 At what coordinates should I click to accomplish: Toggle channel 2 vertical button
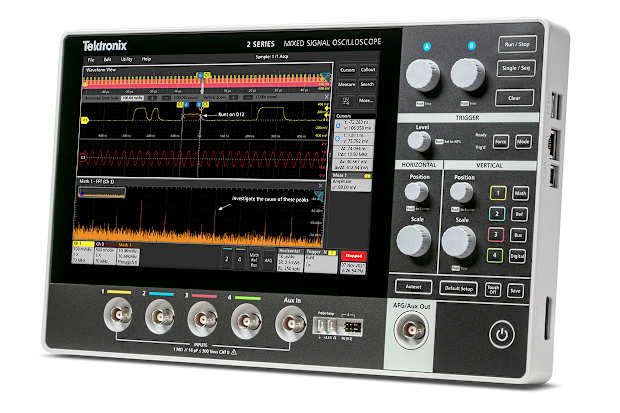pyautogui.click(x=497, y=214)
